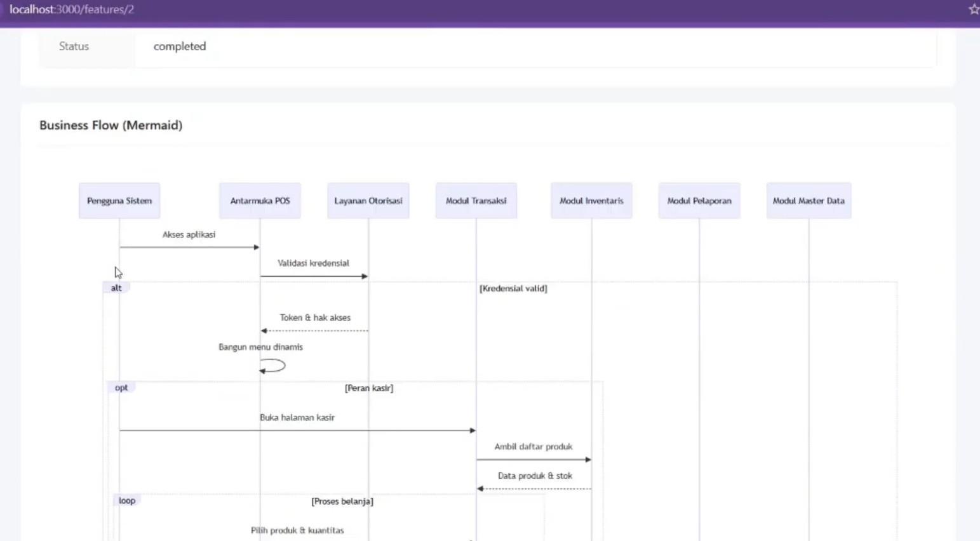980x541 pixels.
Task: Click the "Buka halaman kasir" message label
Action: (297, 417)
